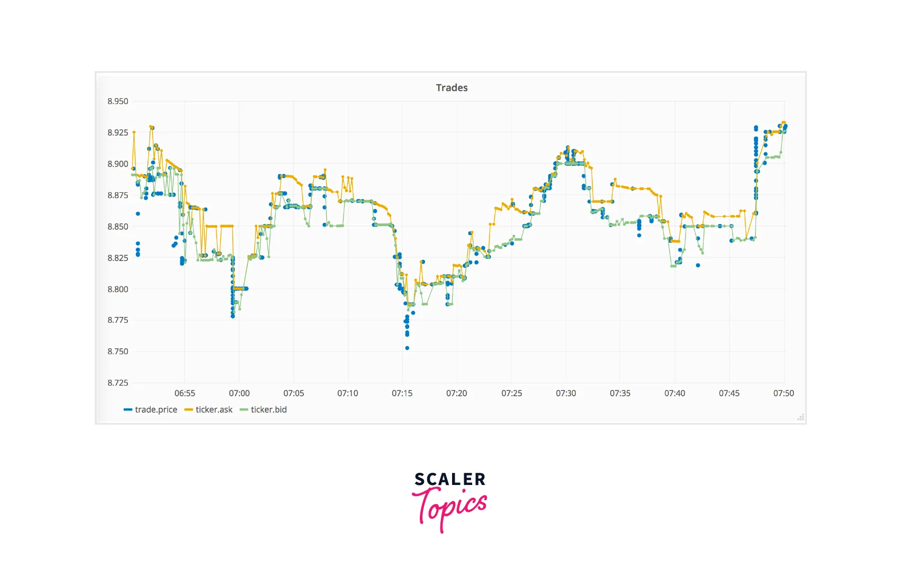Click the panel resize handle icon
Screen dimensions: 902x588
click(x=800, y=417)
